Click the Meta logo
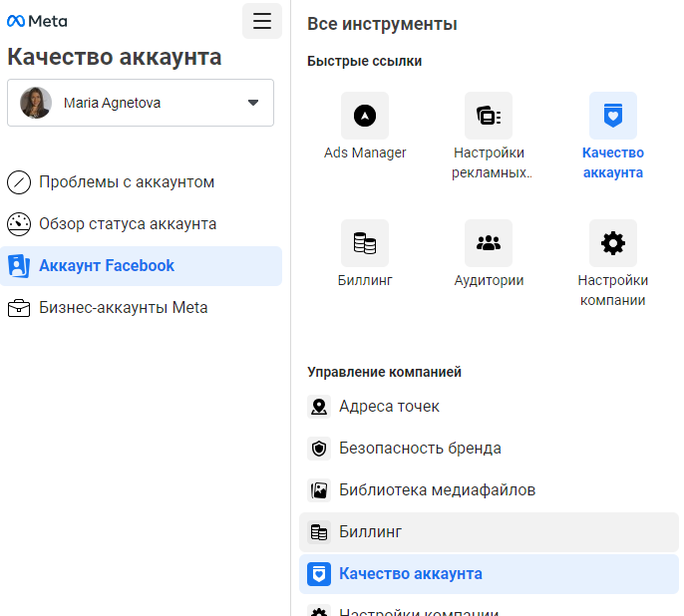This screenshot has height=616, width=684. 38,21
